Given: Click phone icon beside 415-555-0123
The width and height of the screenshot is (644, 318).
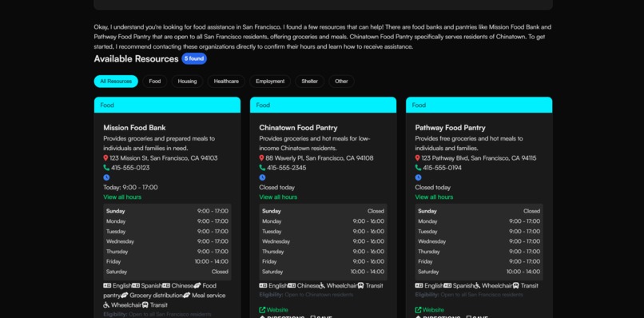Looking at the screenshot, I should click(106, 168).
